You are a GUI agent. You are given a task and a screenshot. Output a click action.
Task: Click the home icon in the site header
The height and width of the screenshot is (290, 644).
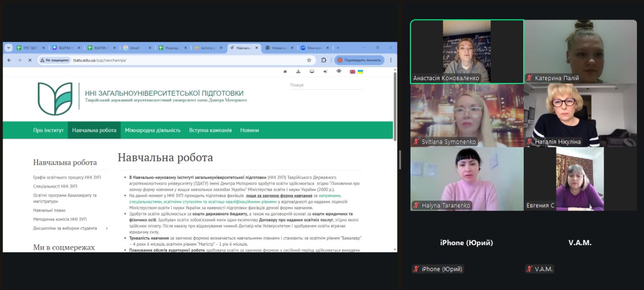point(285,71)
